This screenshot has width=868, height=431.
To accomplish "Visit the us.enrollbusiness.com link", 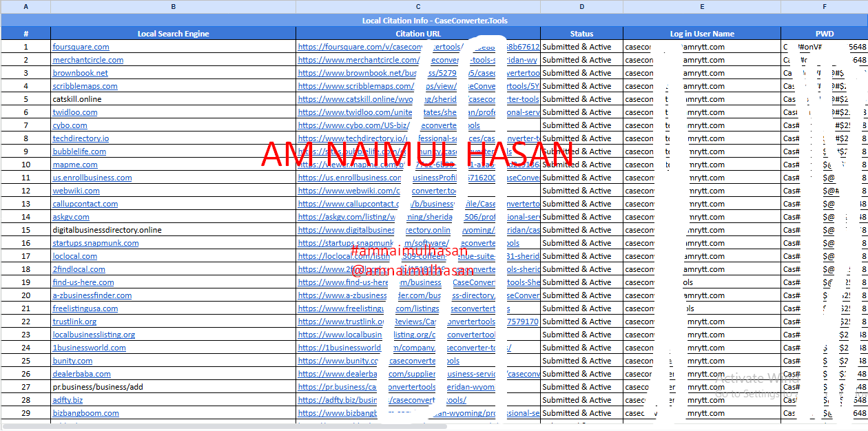I will pos(92,178).
